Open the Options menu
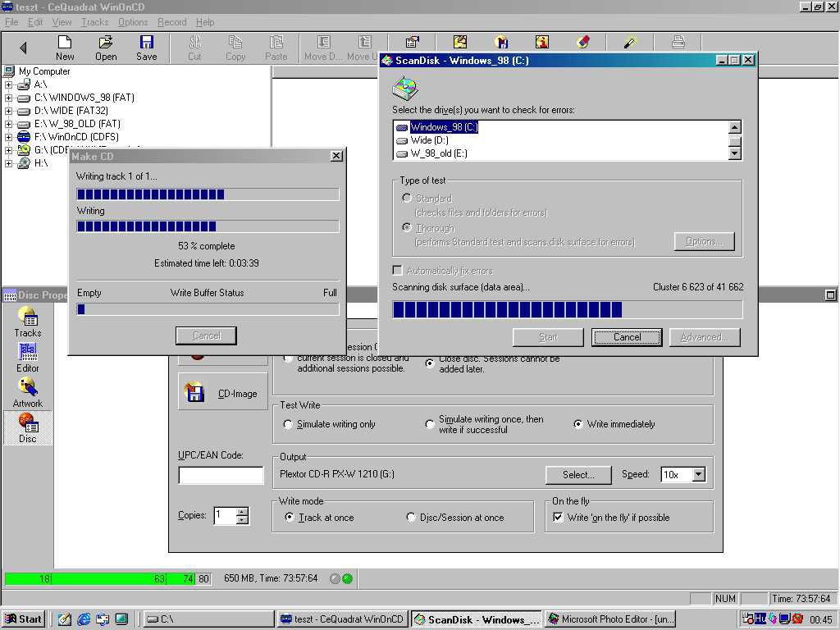This screenshot has height=630, width=840. click(x=133, y=22)
